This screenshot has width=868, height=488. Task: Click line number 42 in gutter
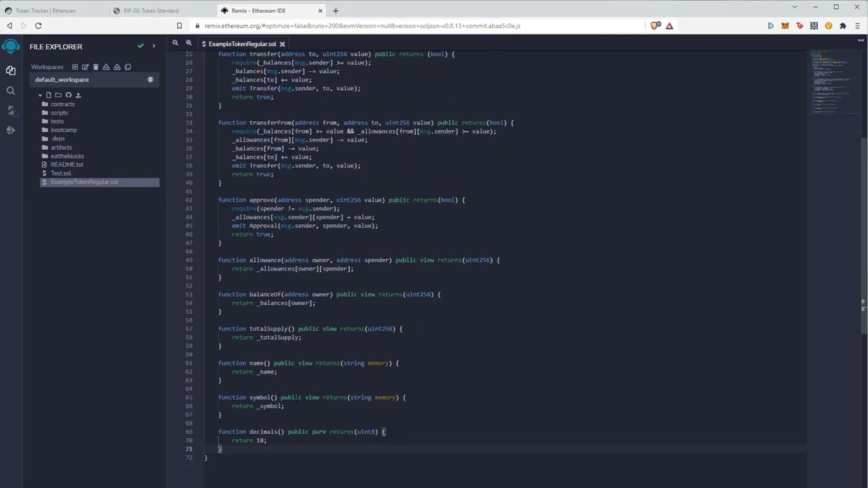click(189, 200)
